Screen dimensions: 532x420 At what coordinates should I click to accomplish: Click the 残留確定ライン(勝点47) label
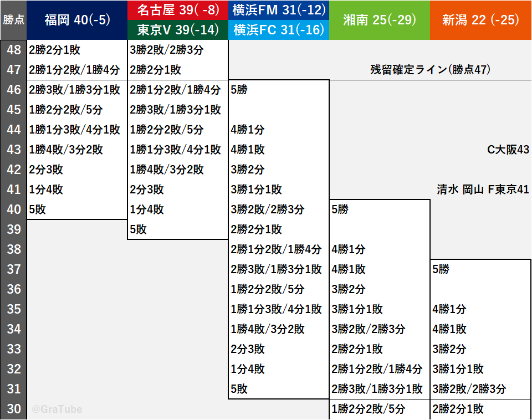(x=430, y=70)
